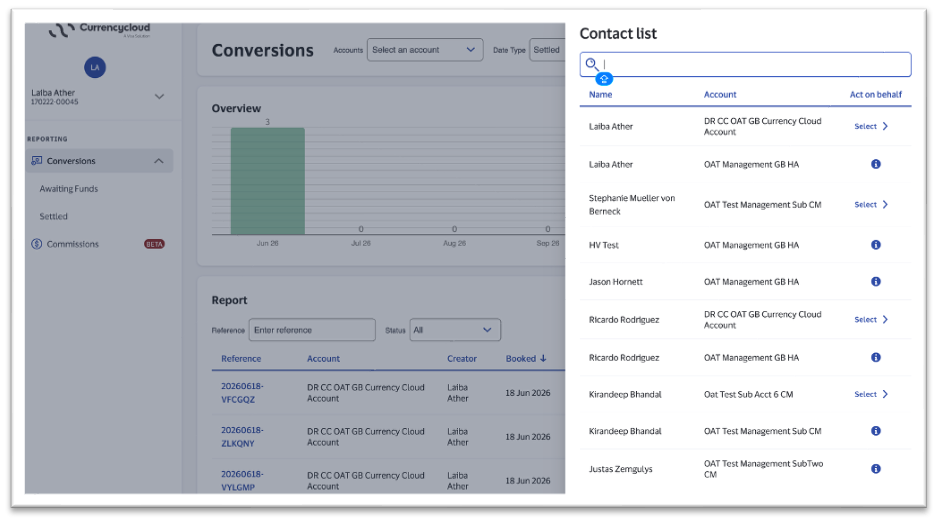Viewport: 938px width, 522px height.
Task: Open the Status All dropdown
Action: 455,330
